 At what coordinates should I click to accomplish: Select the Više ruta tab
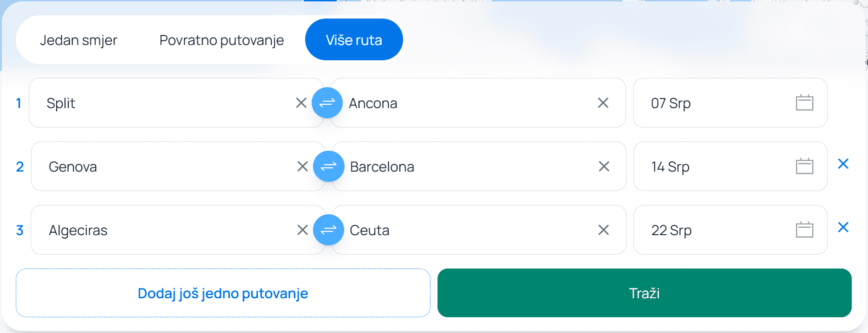tap(354, 40)
